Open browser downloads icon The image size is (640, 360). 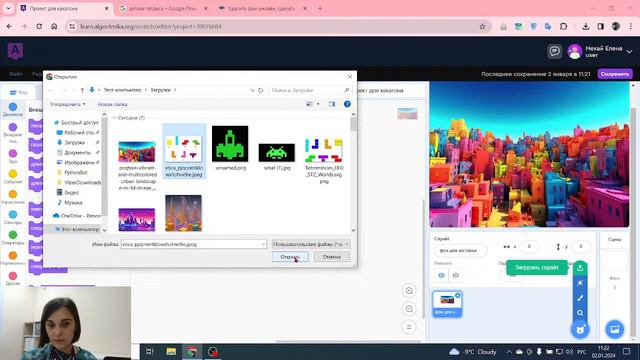point(586,27)
